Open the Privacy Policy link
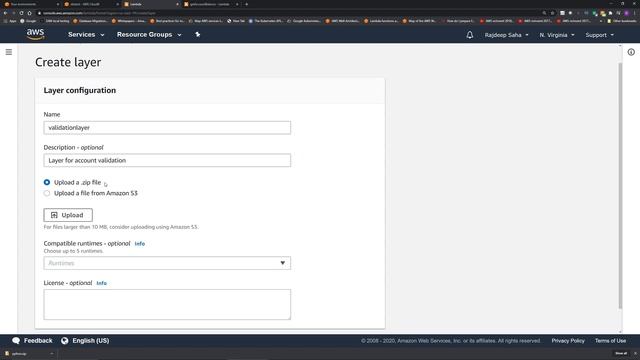Screen dimensions: 640x360 pos(568,340)
